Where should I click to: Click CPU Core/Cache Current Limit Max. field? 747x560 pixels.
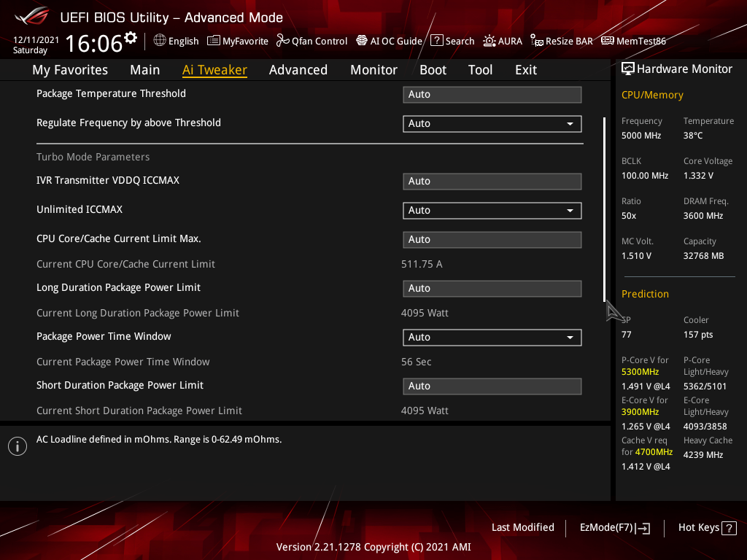(x=492, y=239)
